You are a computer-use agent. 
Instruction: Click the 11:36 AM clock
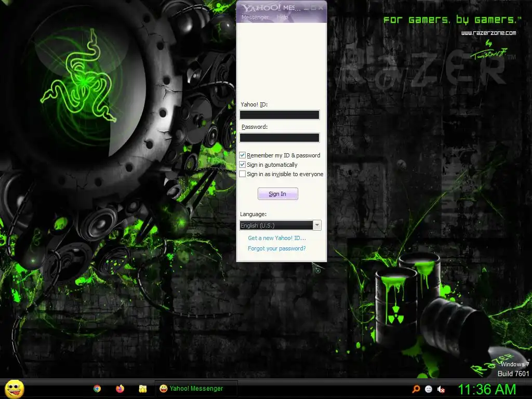tap(487, 389)
